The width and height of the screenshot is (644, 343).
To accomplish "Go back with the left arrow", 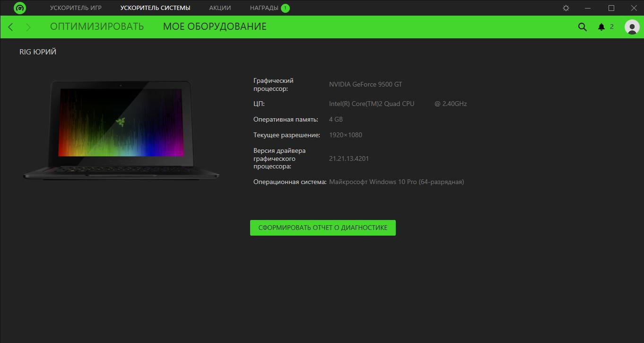I will (10, 27).
